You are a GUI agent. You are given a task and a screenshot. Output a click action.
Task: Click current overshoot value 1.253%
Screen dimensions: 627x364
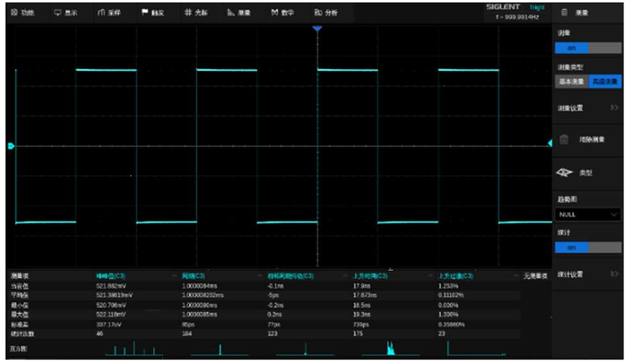[x=448, y=286]
